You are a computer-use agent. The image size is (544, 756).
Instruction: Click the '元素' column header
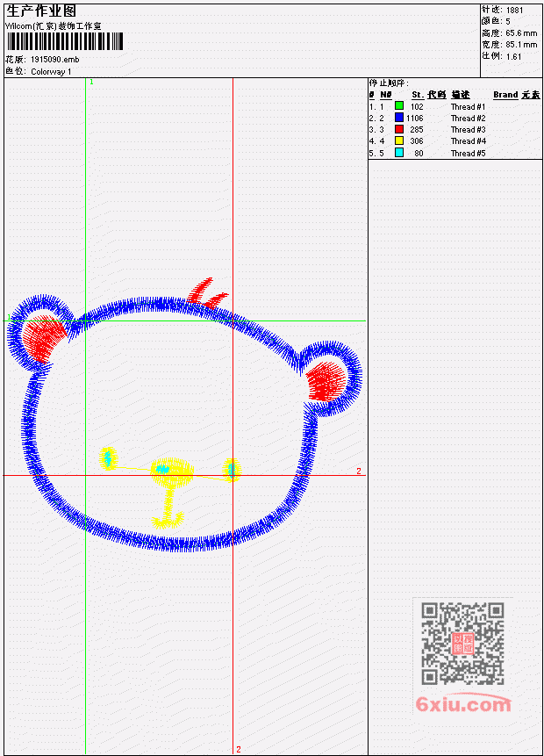click(x=531, y=95)
